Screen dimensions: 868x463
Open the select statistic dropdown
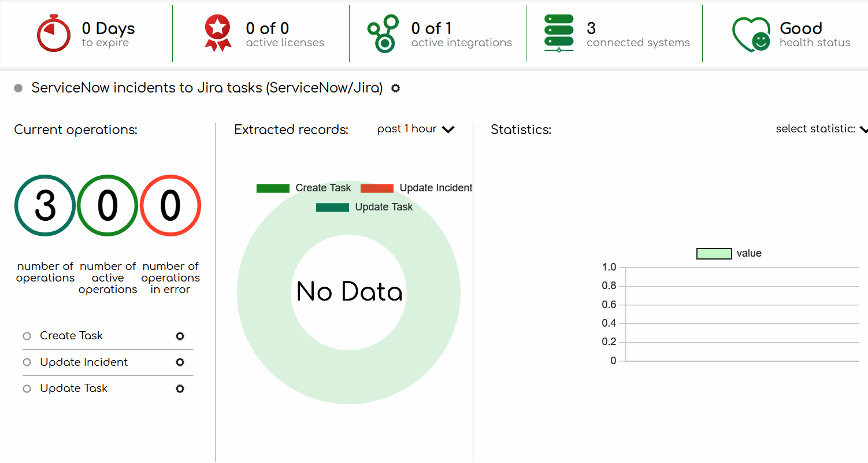(821, 129)
